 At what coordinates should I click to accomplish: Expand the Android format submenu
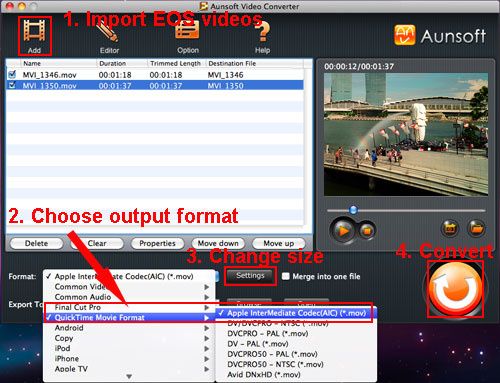[x=129, y=328]
